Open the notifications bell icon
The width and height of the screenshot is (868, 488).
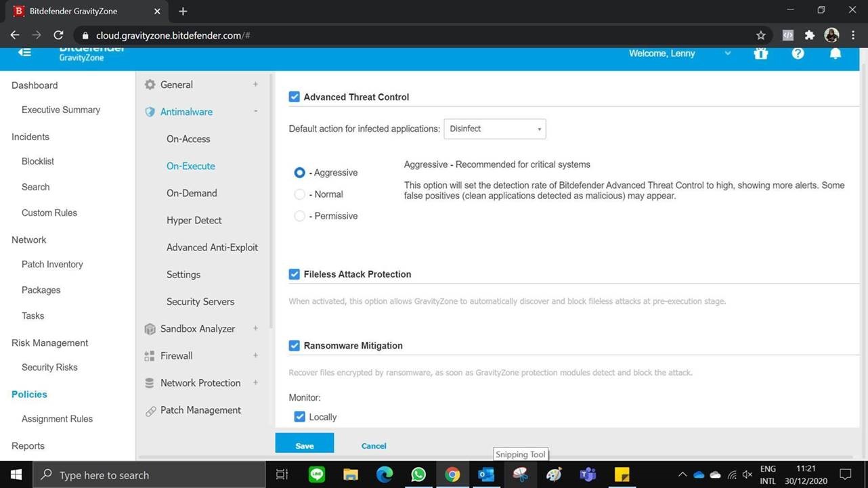(836, 53)
